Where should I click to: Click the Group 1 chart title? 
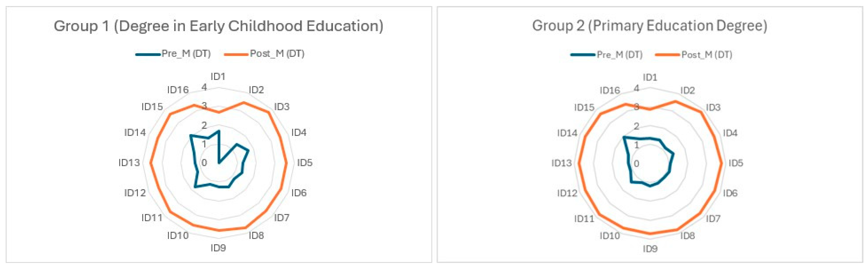(218, 26)
